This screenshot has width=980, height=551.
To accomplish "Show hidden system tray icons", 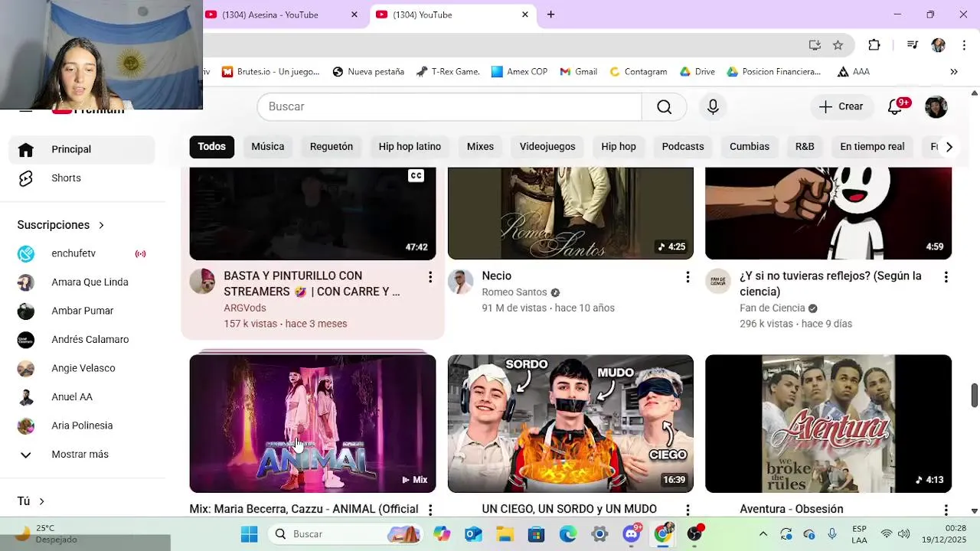I will pos(763,534).
